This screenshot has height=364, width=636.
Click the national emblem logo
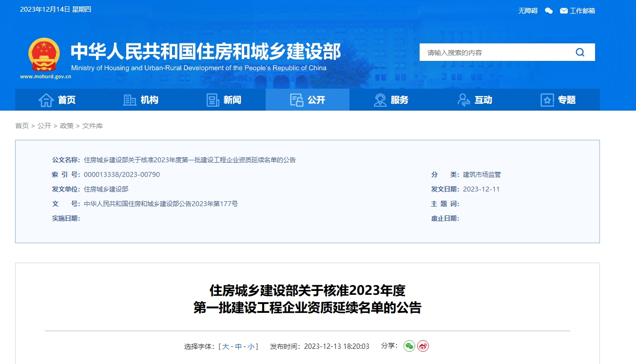tap(43, 55)
